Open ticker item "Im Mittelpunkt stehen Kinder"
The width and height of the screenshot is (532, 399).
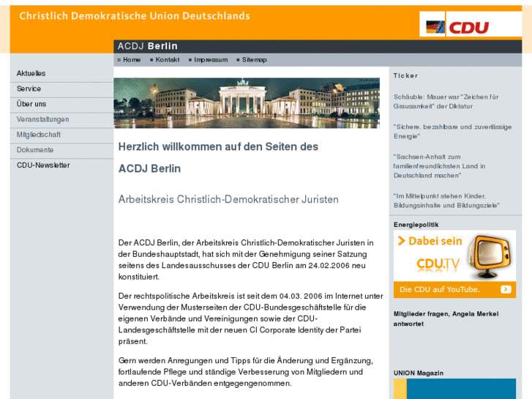click(446, 201)
